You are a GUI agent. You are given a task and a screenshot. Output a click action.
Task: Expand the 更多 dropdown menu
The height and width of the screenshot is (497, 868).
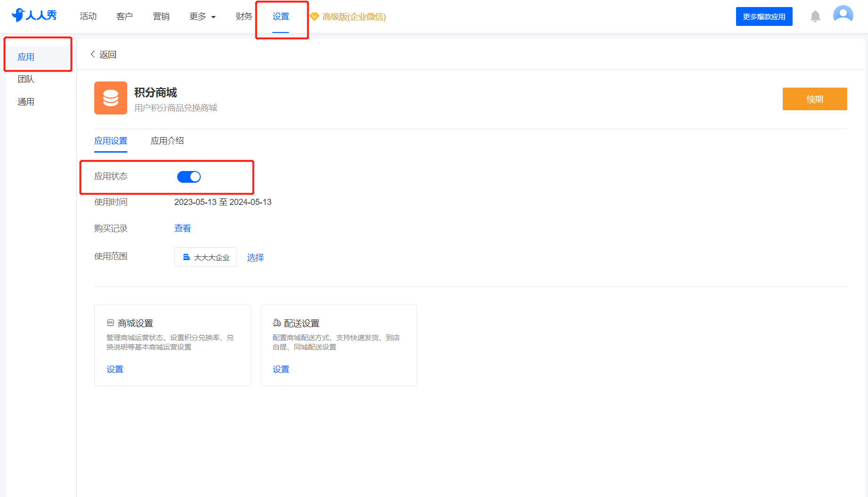[203, 16]
